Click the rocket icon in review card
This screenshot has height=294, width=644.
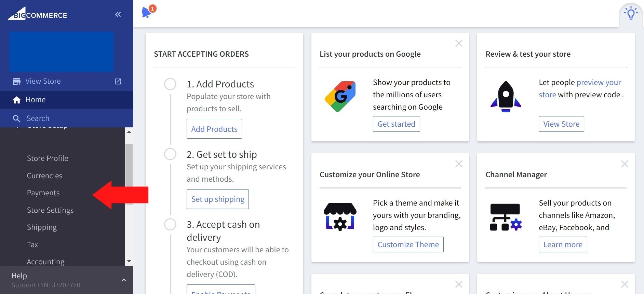point(506,97)
